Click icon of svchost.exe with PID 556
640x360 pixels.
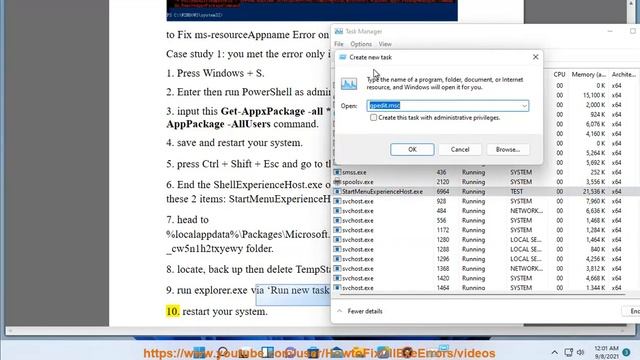337,220
